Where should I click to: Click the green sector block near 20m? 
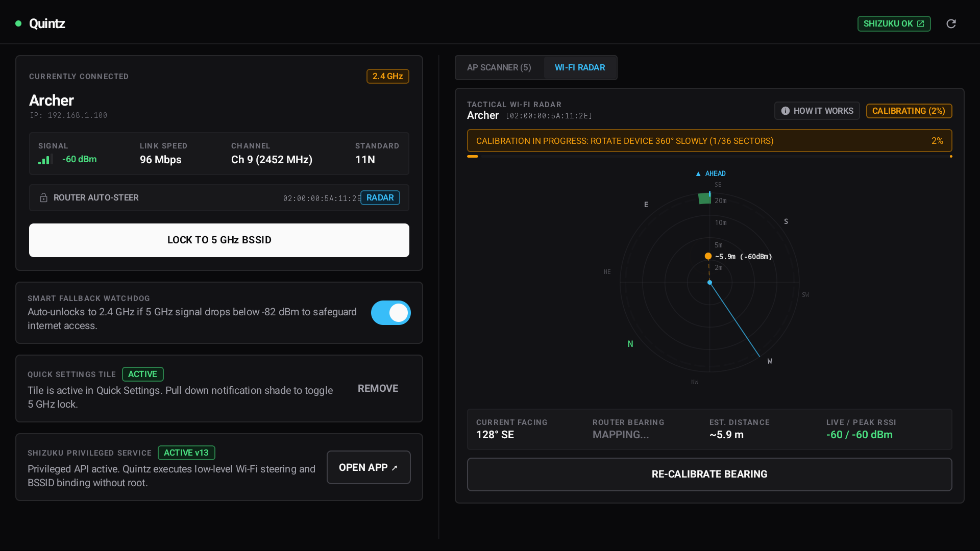click(704, 198)
